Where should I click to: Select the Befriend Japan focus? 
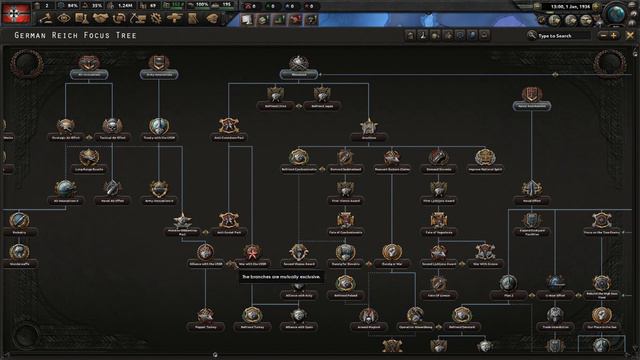[322, 99]
